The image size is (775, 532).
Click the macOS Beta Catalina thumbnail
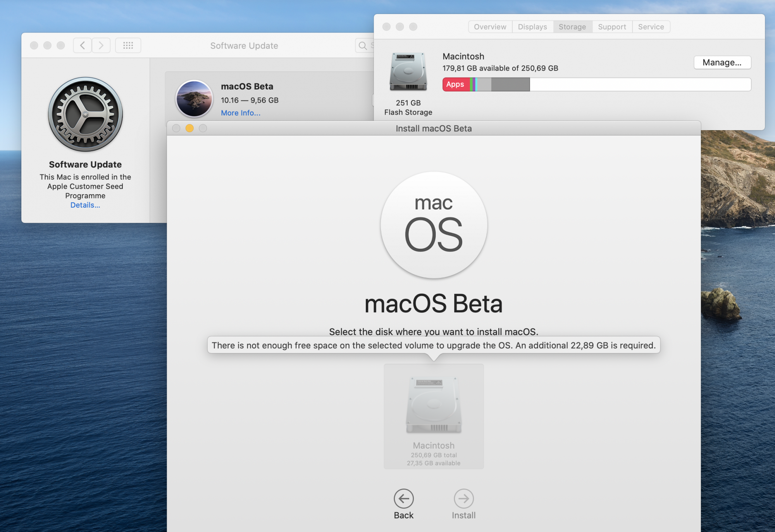coord(194,98)
